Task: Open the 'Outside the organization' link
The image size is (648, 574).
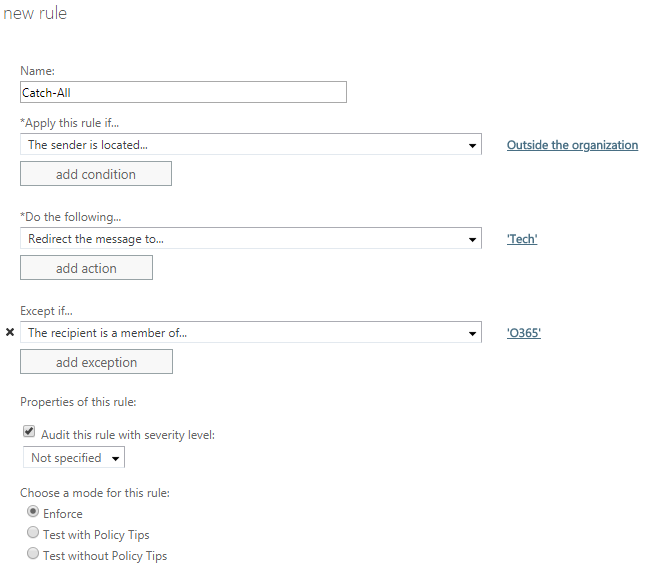Action: [x=572, y=145]
